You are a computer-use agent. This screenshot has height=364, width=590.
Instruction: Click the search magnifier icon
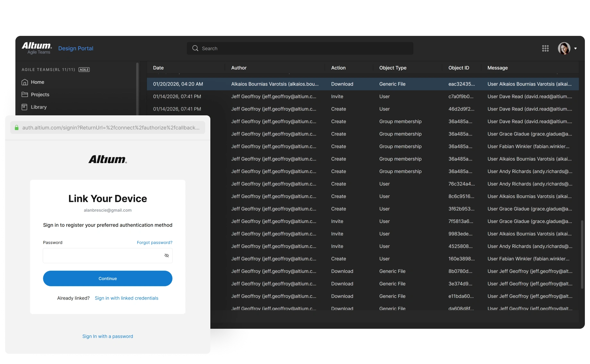[195, 48]
